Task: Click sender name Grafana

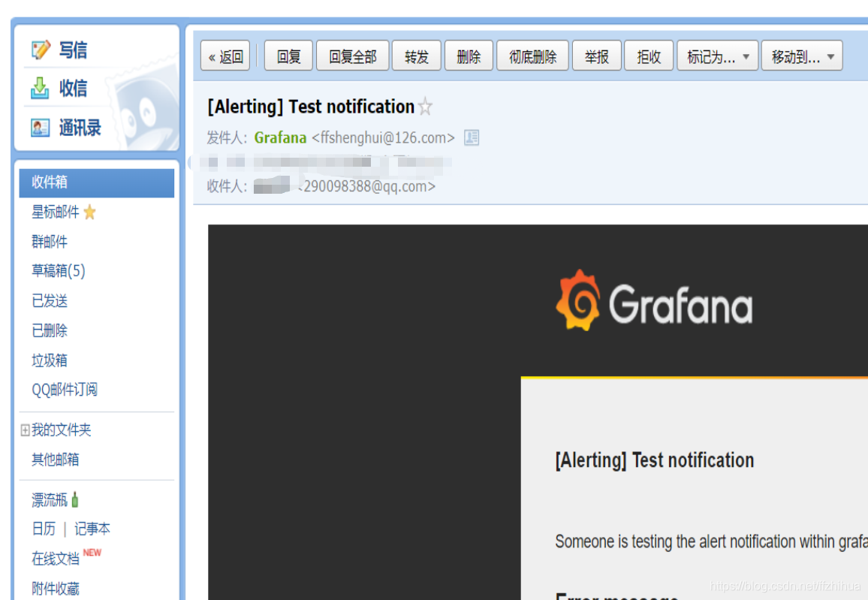Action: (280, 137)
